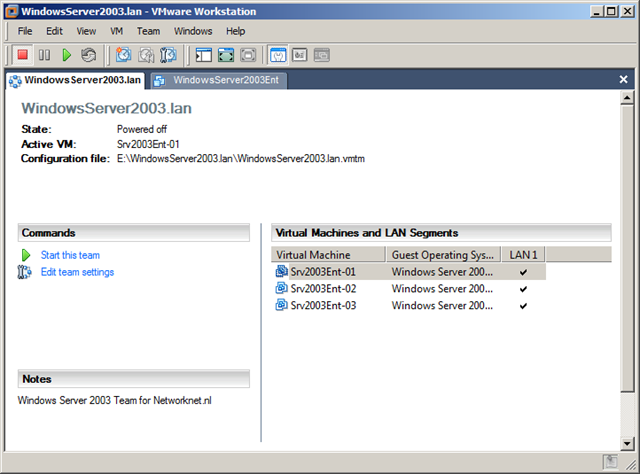Click the Srv2003Ent-02 virtual machine icon
The height and width of the screenshot is (474, 640).
click(281, 288)
